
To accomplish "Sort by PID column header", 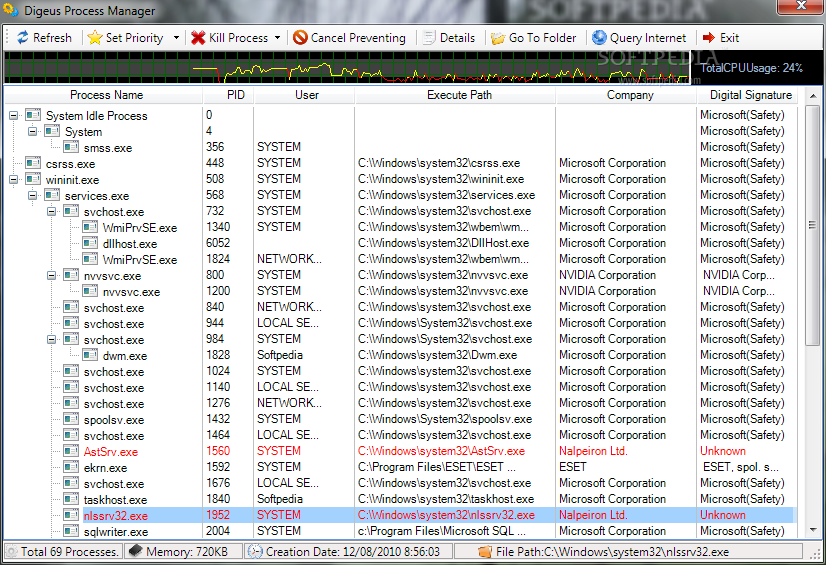I will click(x=229, y=95).
